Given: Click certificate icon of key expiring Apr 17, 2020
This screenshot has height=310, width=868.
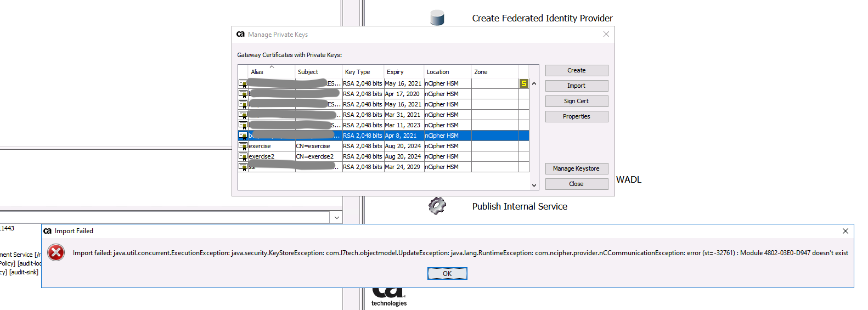Looking at the screenshot, I should click(243, 94).
